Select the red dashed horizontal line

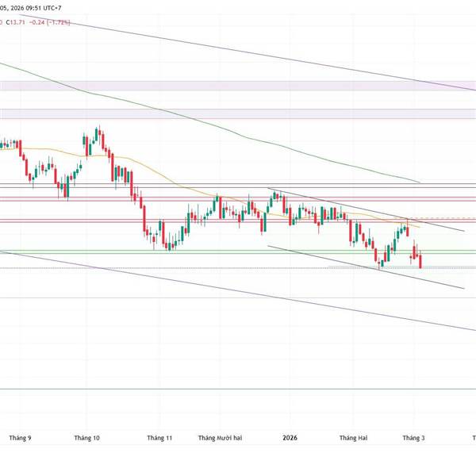tap(442, 218)
